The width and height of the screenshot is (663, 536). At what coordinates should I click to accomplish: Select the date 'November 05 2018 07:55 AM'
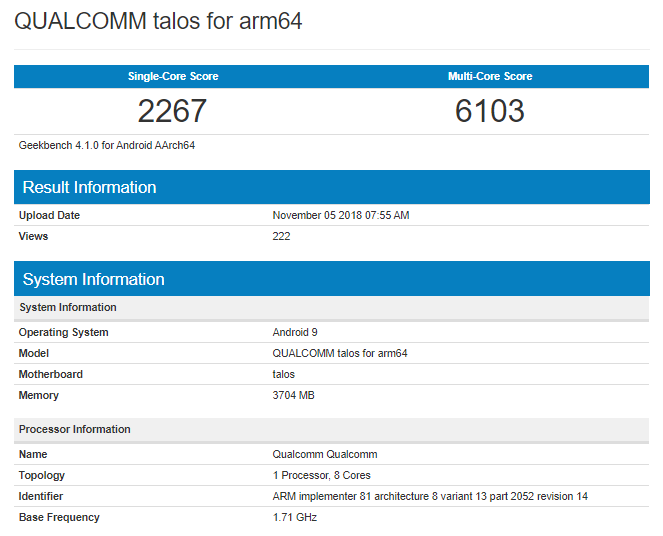[x=341, y=215]
